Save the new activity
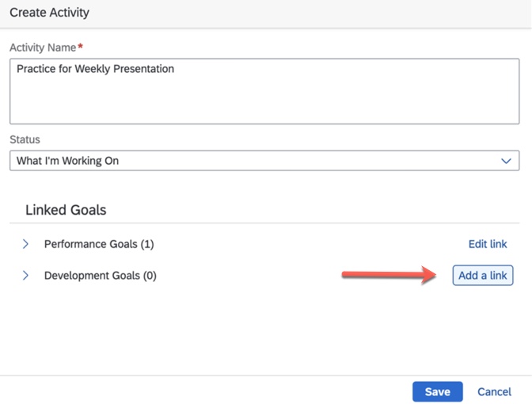 point(437,391)
